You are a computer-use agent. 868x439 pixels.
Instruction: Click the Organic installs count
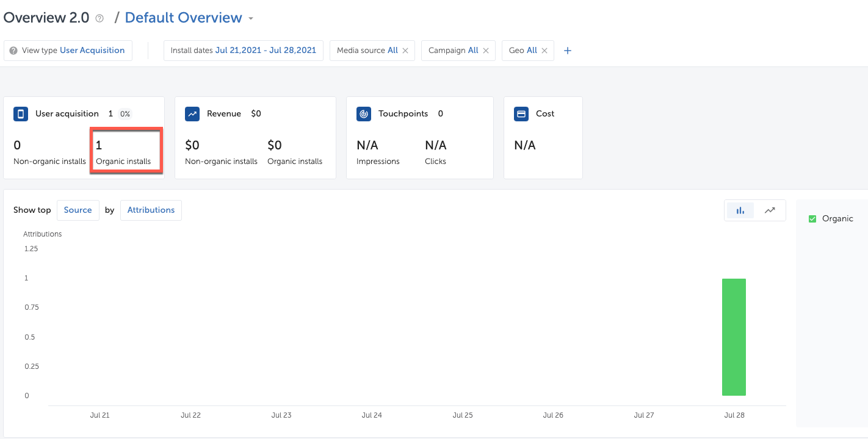[99, 145]
